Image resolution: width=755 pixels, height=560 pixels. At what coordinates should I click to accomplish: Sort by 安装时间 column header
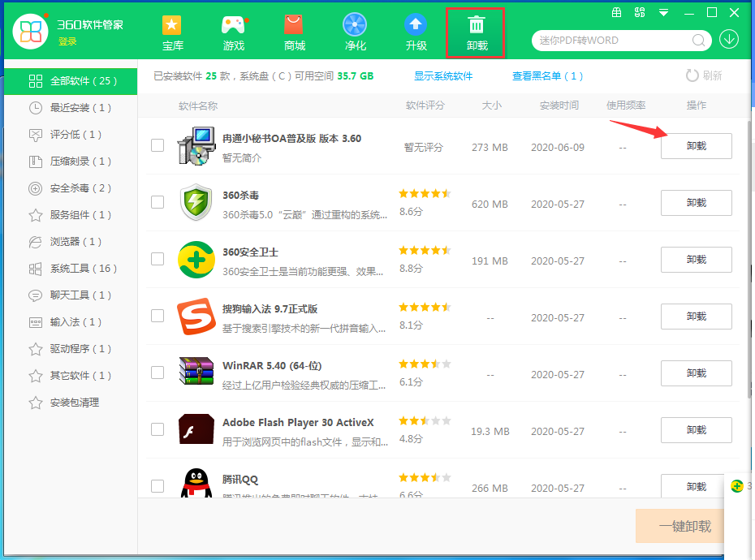tap(559, 106)
